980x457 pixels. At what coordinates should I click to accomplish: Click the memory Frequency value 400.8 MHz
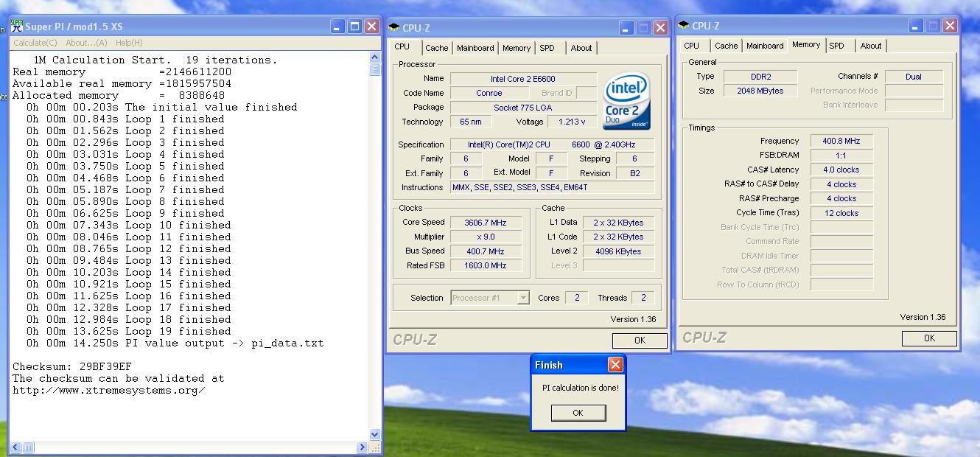(841, 141)
